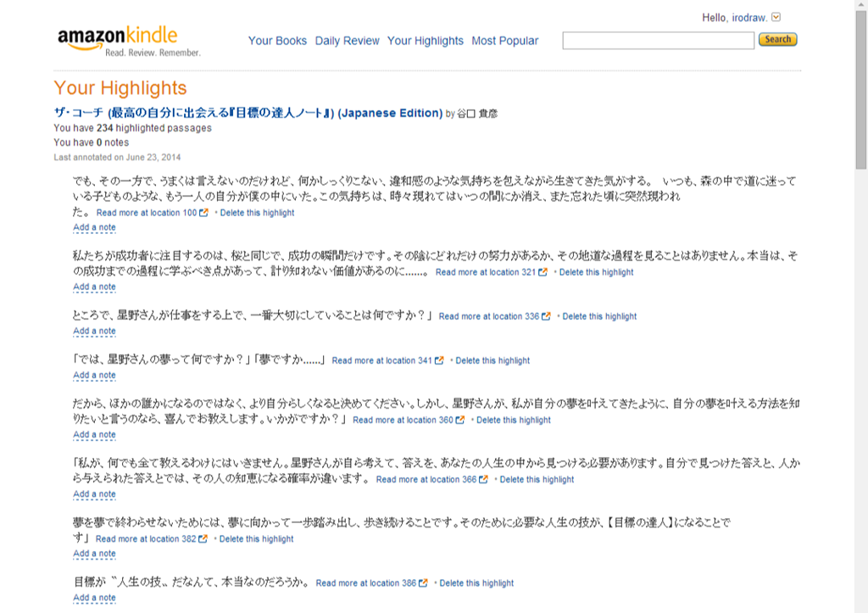868x613 pixels.
Task: Read more at location 341
Action: (x=382, y=360)
